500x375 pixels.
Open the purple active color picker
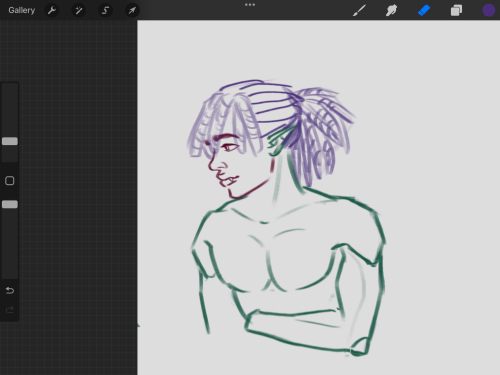[489, 10]
